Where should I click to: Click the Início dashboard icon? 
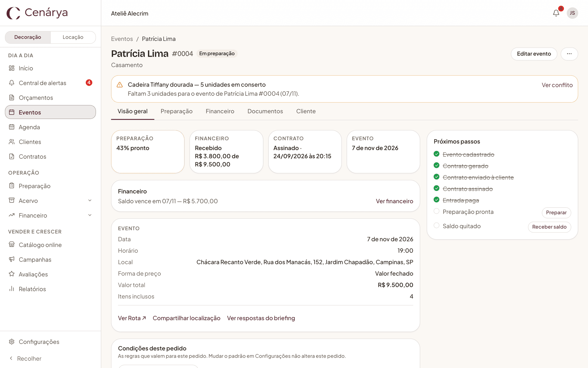tap(11, 68)
